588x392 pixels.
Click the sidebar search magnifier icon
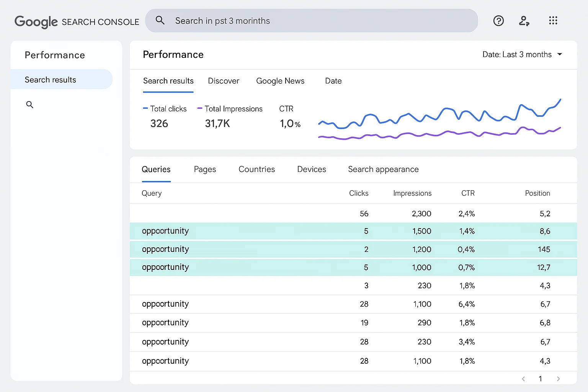click(30, 104)
